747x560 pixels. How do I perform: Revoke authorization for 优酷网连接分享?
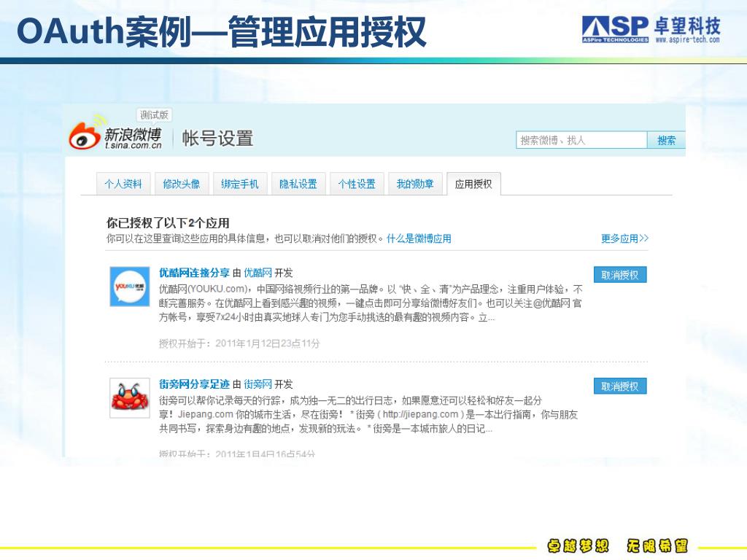[620, 275]
